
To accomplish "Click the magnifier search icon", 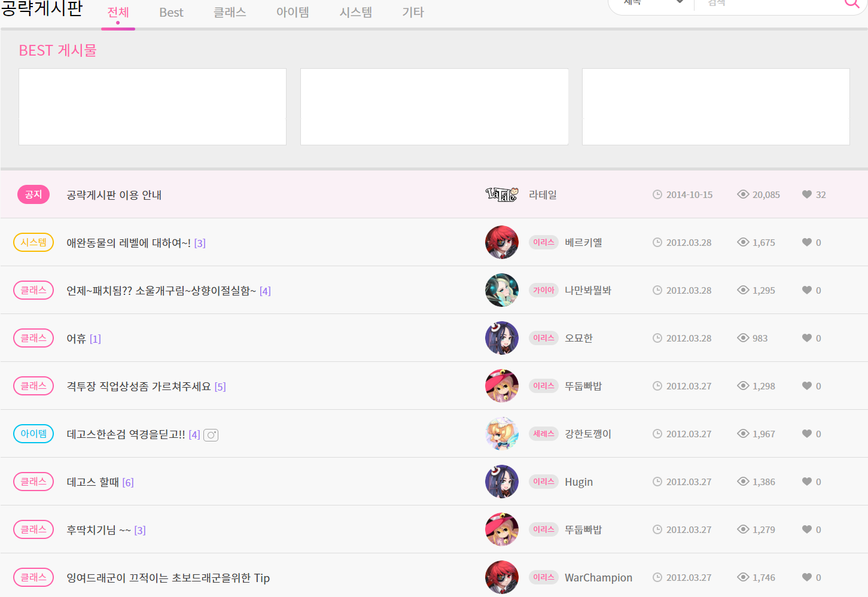I will pos(851,3).
